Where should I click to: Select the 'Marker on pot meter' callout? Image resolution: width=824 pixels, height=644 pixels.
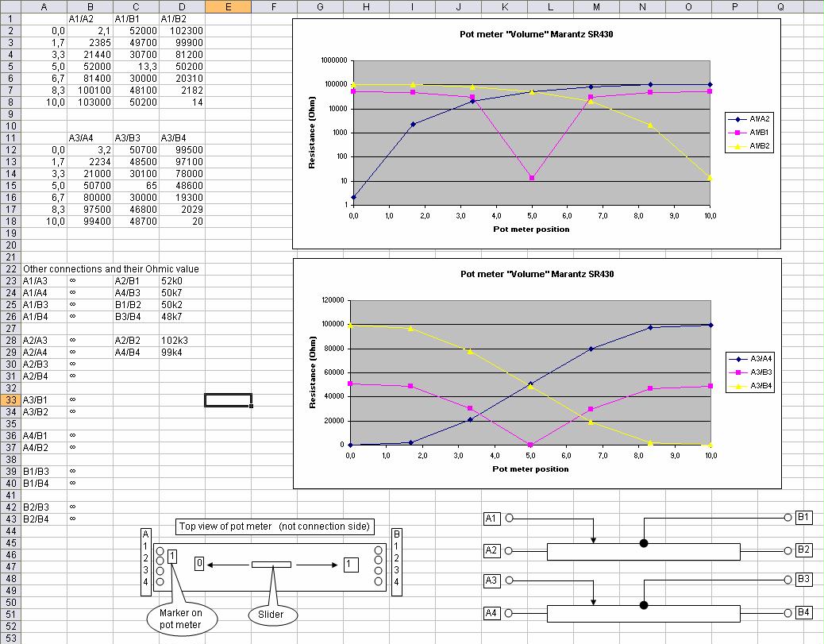click(x=181, y=619)
